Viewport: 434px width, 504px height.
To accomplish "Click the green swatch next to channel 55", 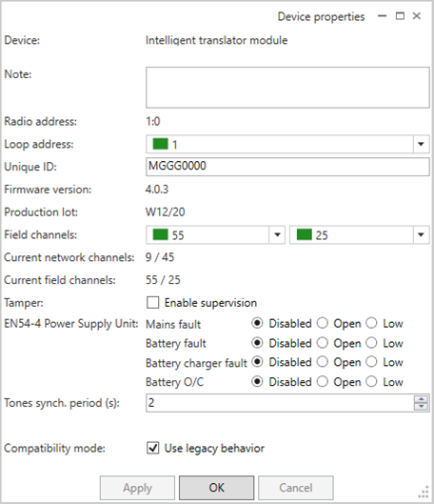I will click(x=160, y=234).
